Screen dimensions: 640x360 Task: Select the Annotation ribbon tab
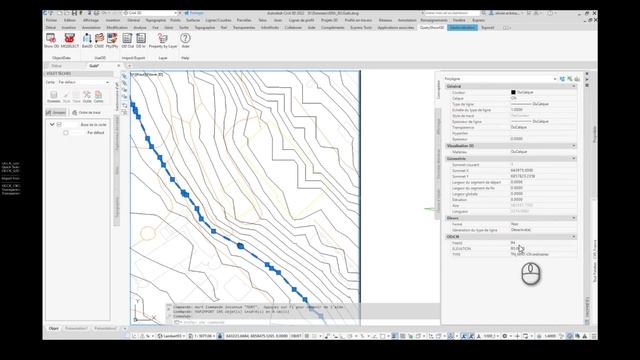point(91,28)
